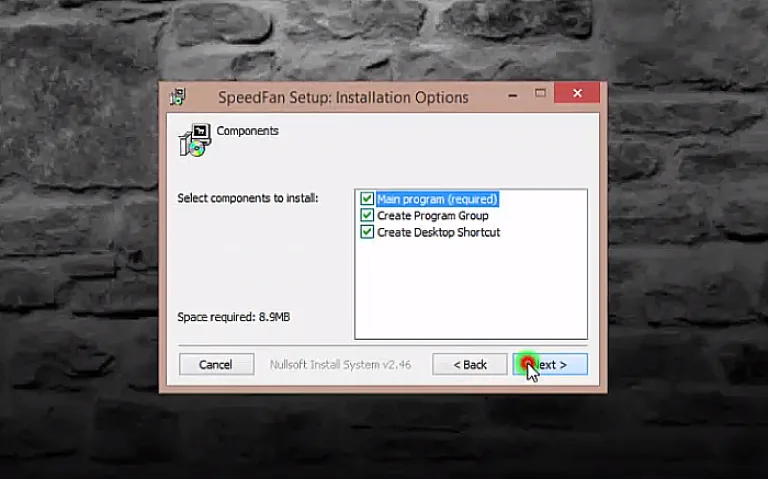The image size is (768, 479).
Task: Click the Components heading text
Action: point(247,131)
